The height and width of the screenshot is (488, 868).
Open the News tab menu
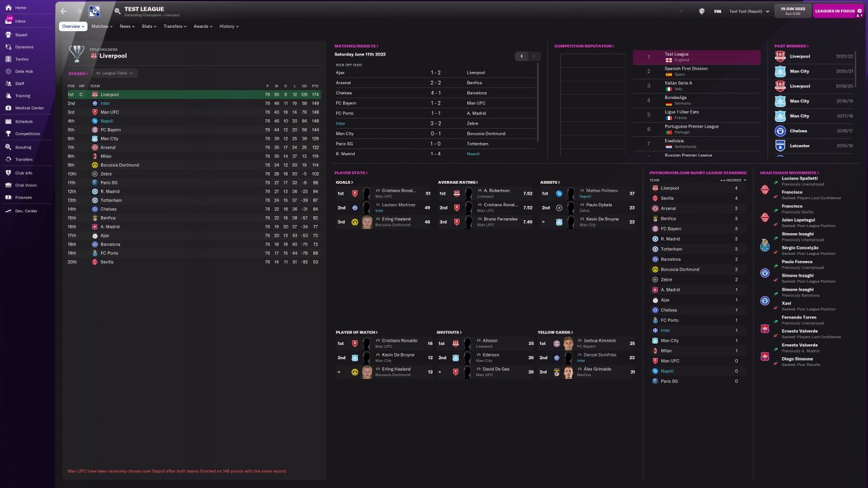coord(127,26)
